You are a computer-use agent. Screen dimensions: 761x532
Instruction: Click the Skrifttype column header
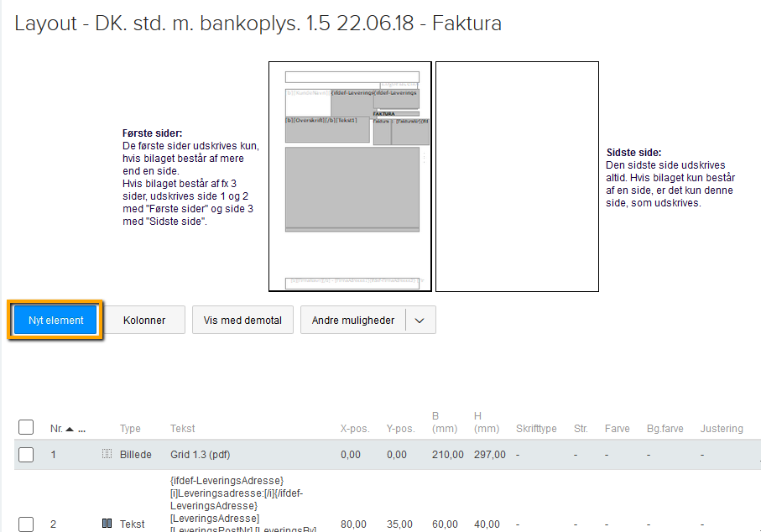535,428
